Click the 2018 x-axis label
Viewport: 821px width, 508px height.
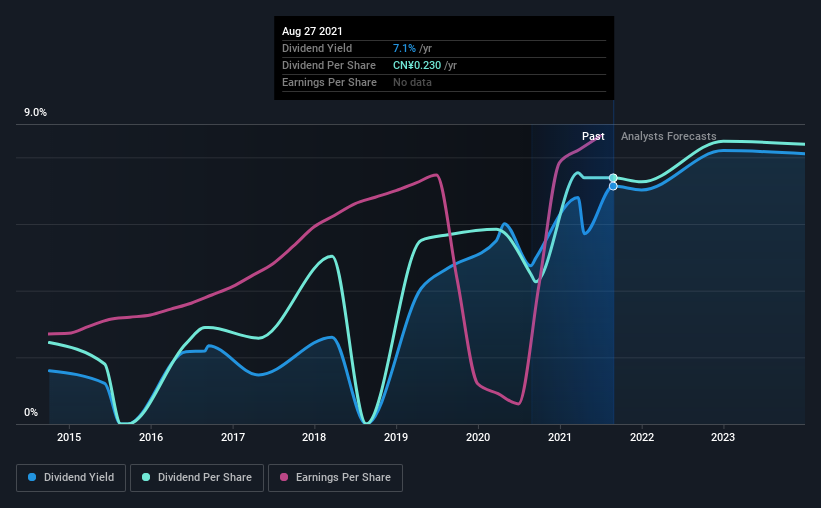click(x=314, y=437)
